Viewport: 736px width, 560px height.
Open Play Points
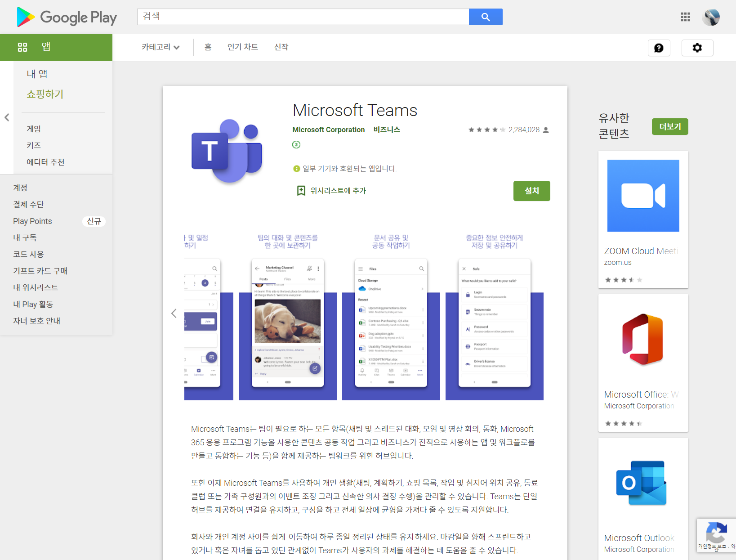pyautogui.click(x=32, y=221)
